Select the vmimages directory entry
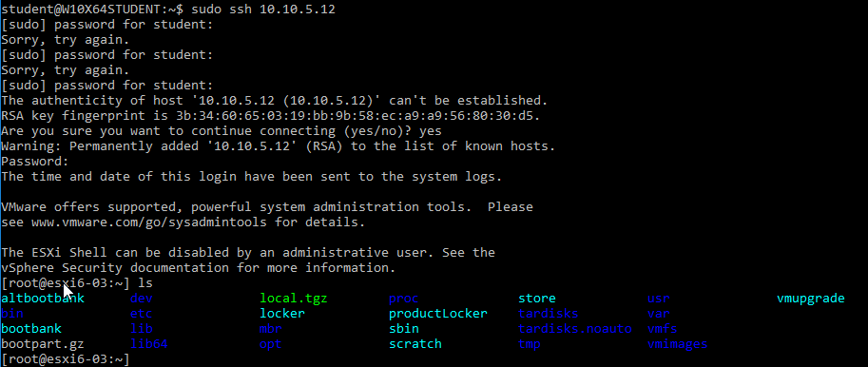This screenshot has height=367, width=868. pyautogui.click(x=677, y=344)
